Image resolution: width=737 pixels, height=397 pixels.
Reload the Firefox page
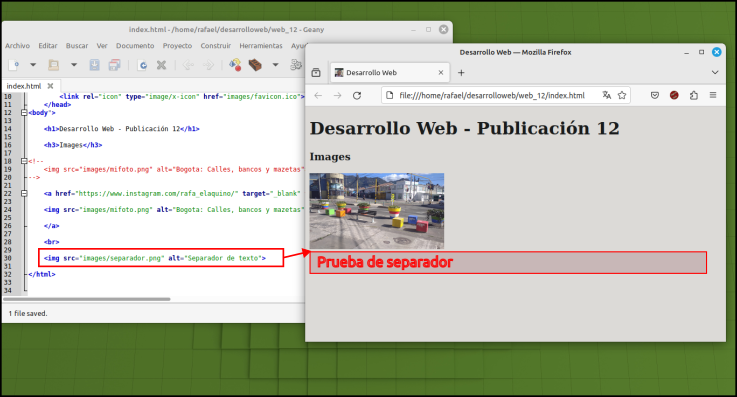(357, 95)
